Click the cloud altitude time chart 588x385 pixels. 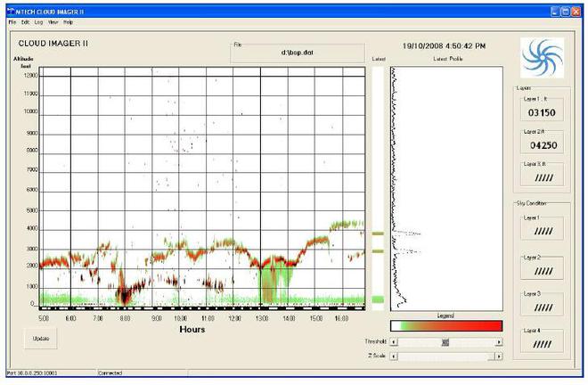(x=202, y=188)
